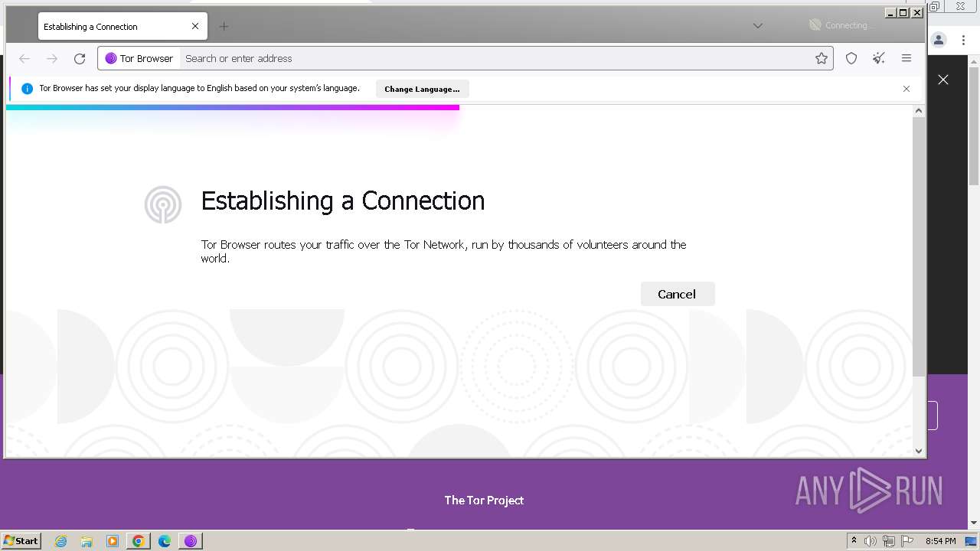Click the show desktop tray icon
This screenshot has width=980, height=551.
click(x=971, y=541)
